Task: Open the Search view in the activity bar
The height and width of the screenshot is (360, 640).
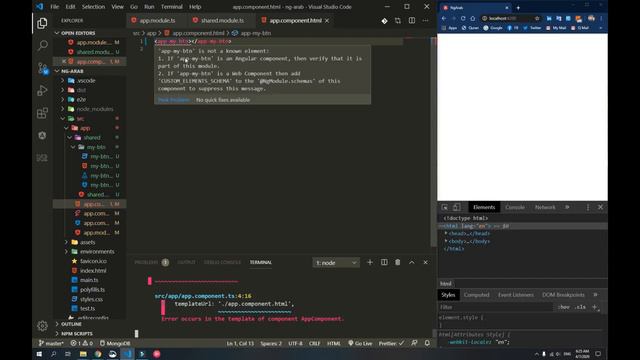Action: [42, 45]
